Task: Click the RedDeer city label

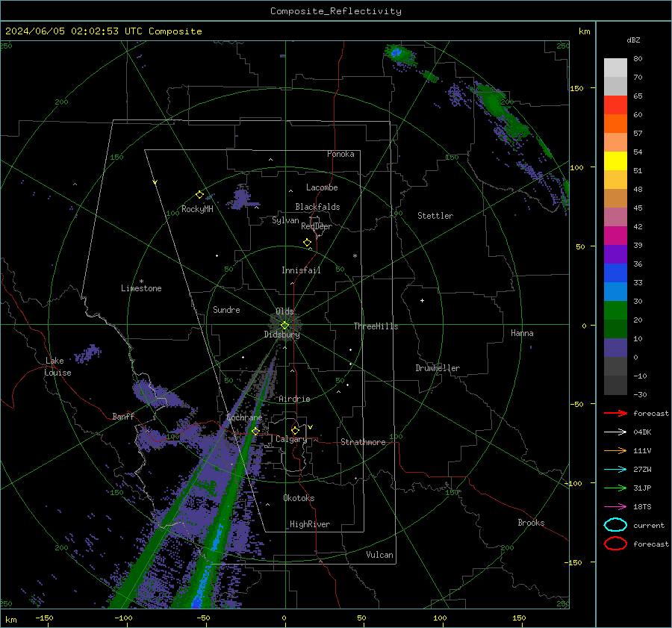Action: click(x=317, y=226)
